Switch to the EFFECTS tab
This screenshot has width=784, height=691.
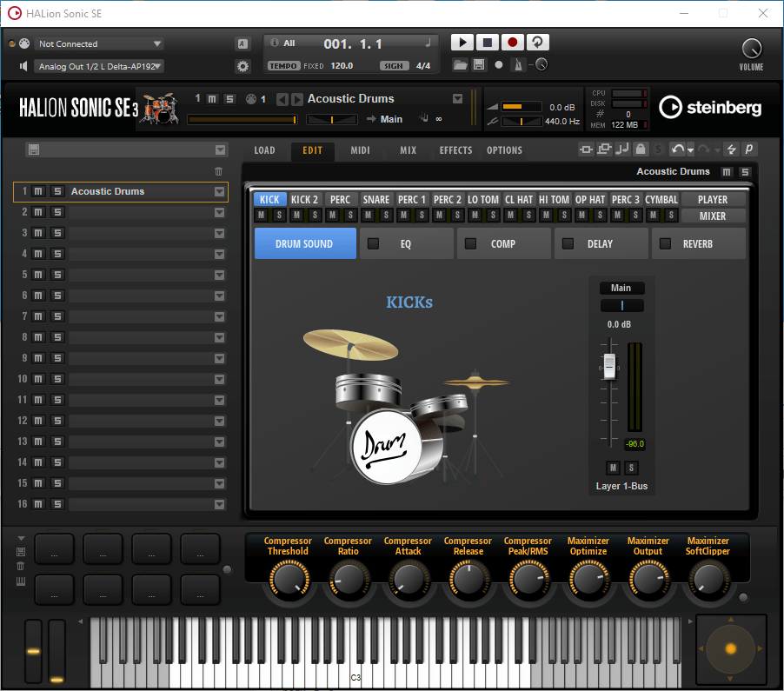[455, 149]
